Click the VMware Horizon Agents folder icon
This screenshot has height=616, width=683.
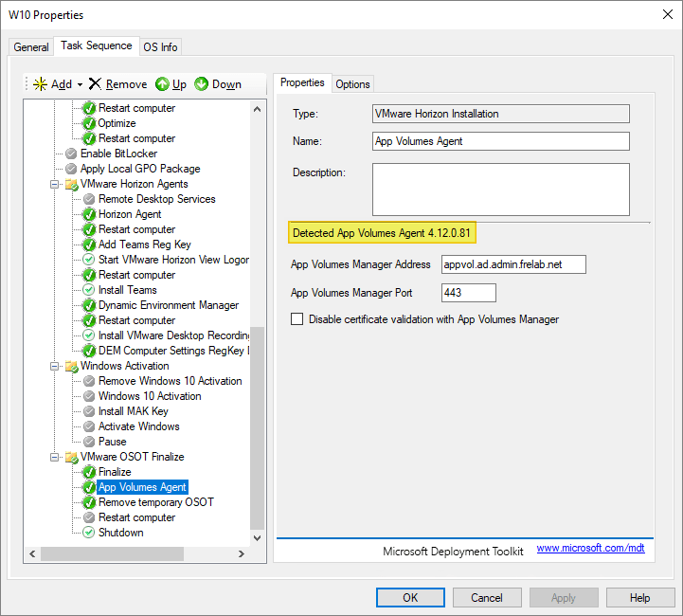click(x=71, y=184)
